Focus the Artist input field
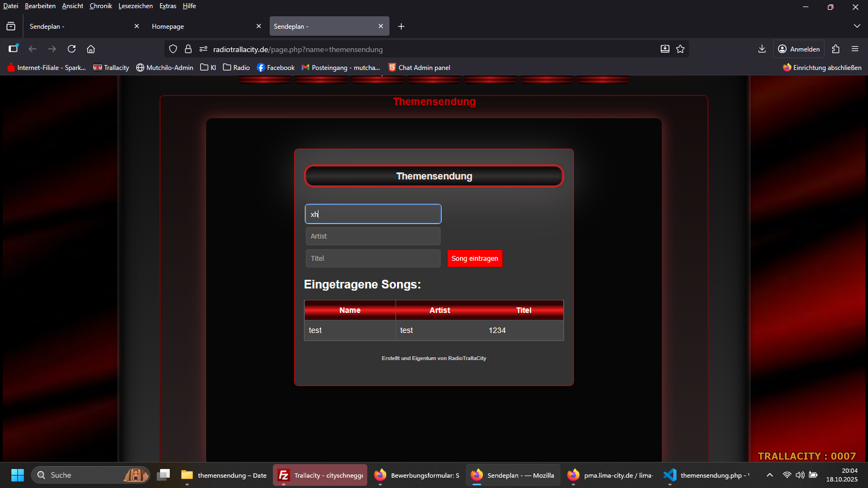 click(x=373, y=236)
